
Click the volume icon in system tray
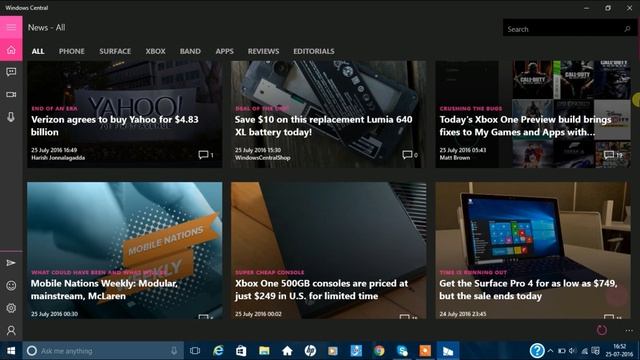point(572,351)
